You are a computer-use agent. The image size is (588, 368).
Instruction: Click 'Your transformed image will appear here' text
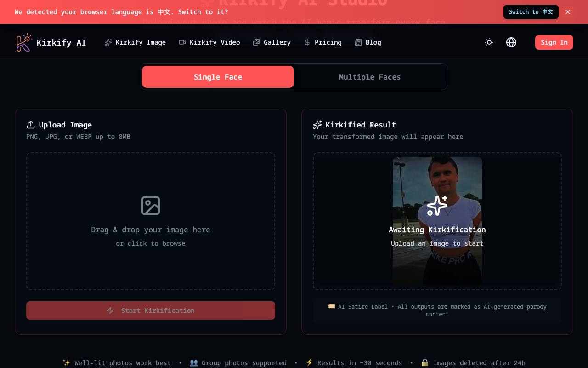(x=388, y=137)
